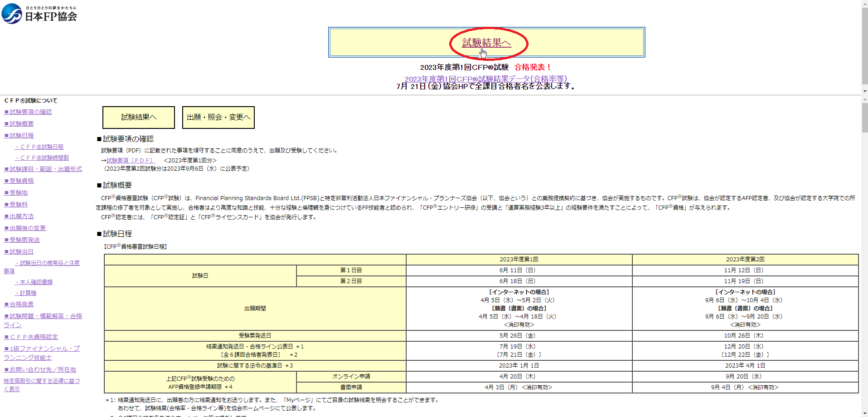Click top frame scrollbar down arrow
The width and height of the screenshot is (868, 417).
(864, 91)
